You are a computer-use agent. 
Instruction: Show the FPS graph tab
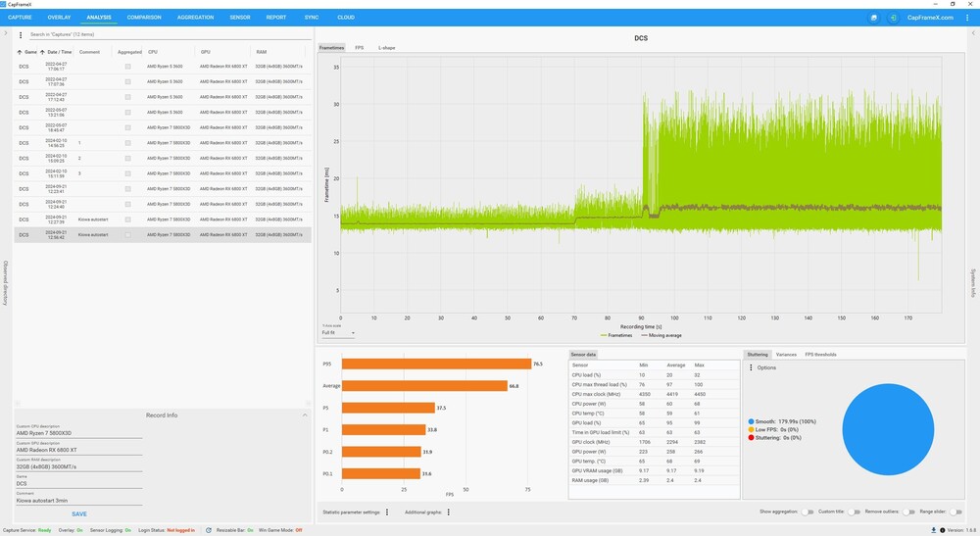[360, 47]
